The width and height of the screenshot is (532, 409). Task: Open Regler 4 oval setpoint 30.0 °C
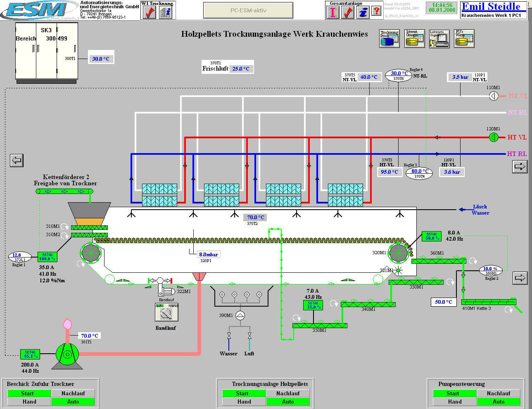click(x=399, y=76)
